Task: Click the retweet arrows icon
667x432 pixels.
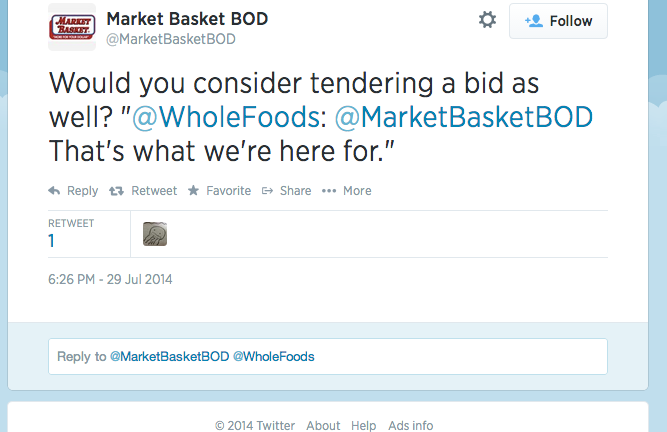Action: click(116, 191)
